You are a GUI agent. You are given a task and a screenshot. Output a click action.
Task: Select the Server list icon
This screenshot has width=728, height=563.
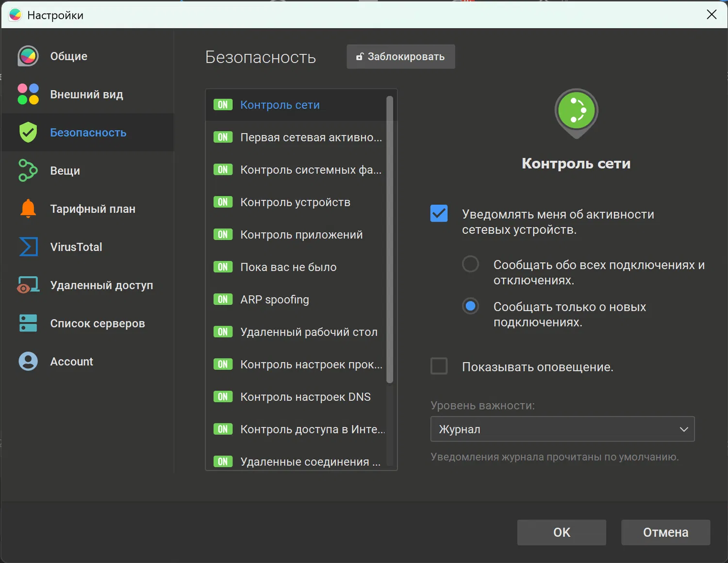click(28, 323)
